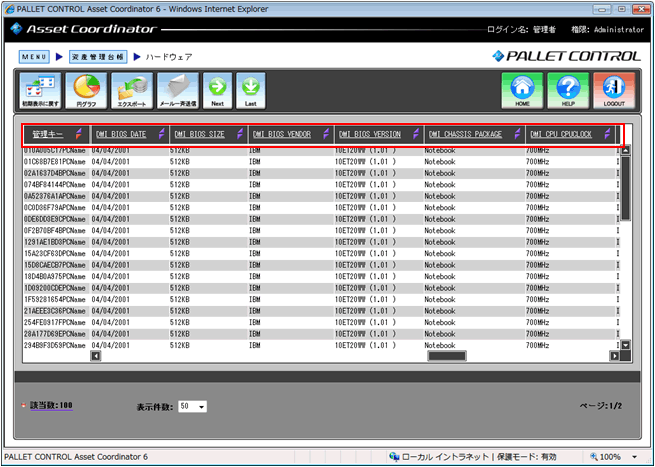
Task: Click the DMI_BIOS_VENDOR column header link
Action: coord(282,134)
